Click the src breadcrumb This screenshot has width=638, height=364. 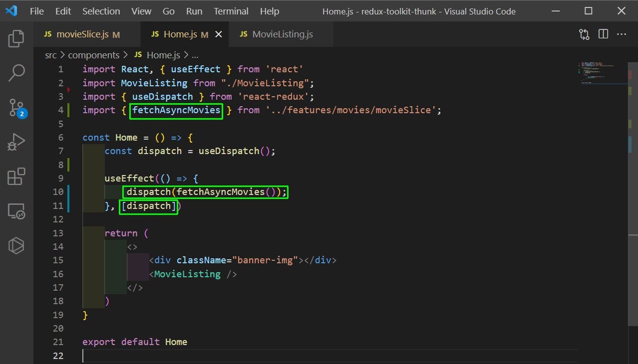point(51,55)
